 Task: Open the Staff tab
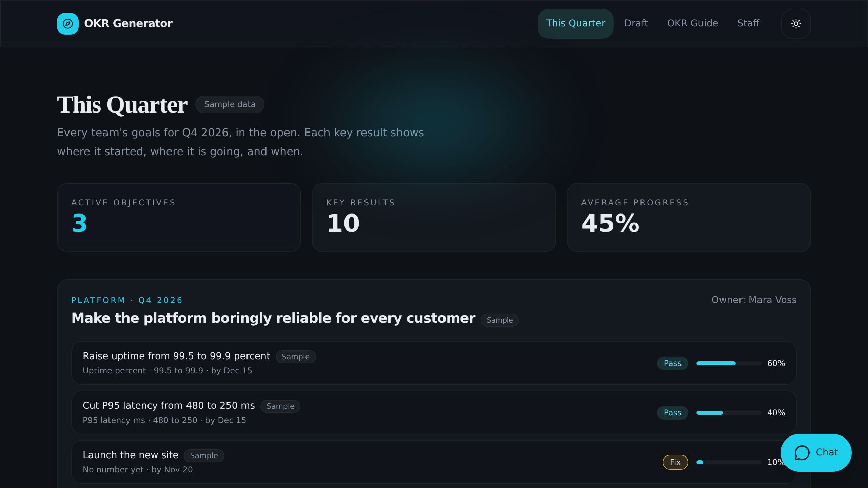pyautogui.click(x=748, y=23)
